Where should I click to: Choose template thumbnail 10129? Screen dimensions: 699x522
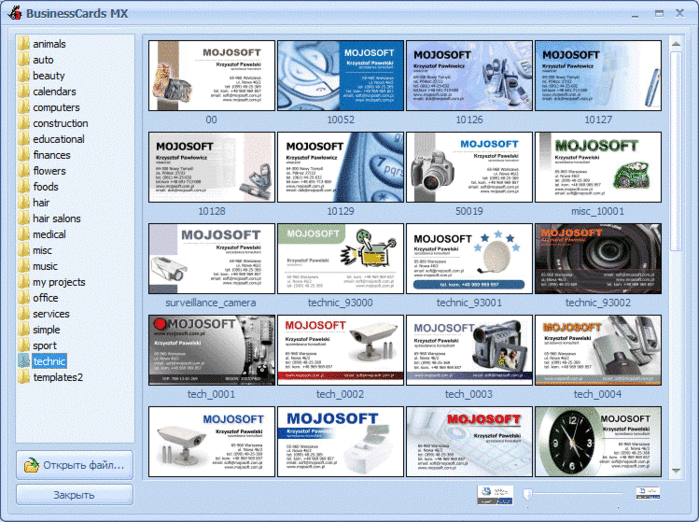pyautogui.click(x=341, y=167)
